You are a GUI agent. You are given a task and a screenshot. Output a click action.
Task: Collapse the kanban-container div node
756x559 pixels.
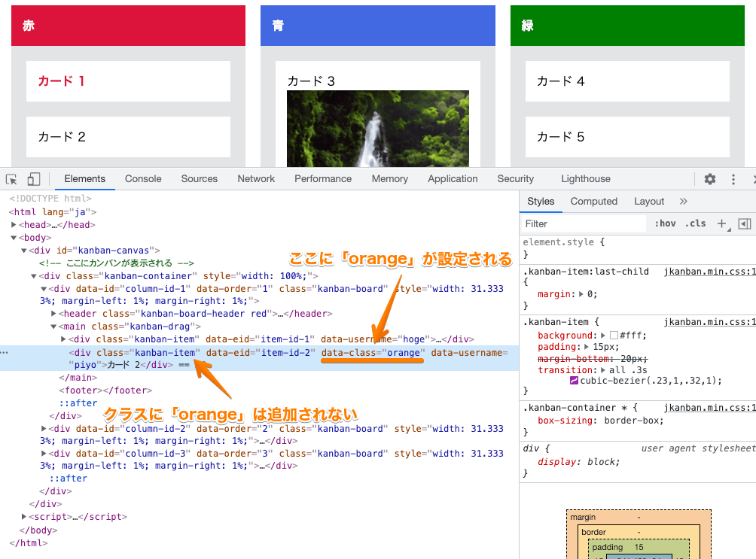tap(34, 276)
